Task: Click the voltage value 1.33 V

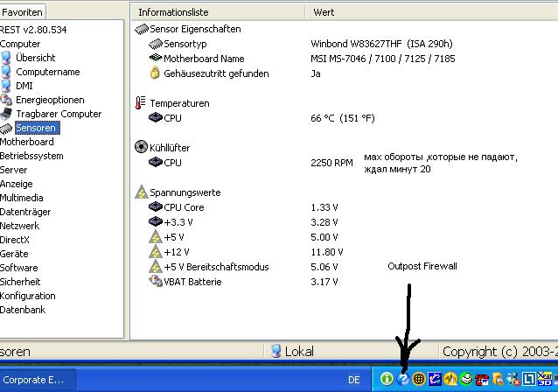Action: 324,207
